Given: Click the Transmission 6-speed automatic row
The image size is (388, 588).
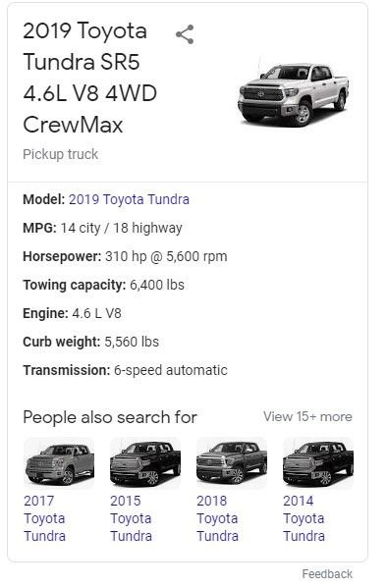Looking at the screenshot, I should tap(126, 370).
